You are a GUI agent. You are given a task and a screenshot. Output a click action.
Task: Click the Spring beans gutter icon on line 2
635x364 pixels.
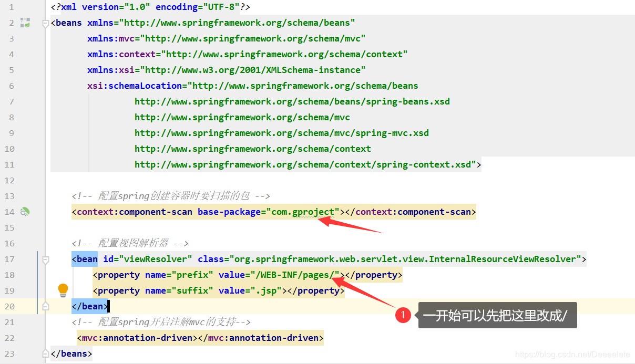pos(25,23)
